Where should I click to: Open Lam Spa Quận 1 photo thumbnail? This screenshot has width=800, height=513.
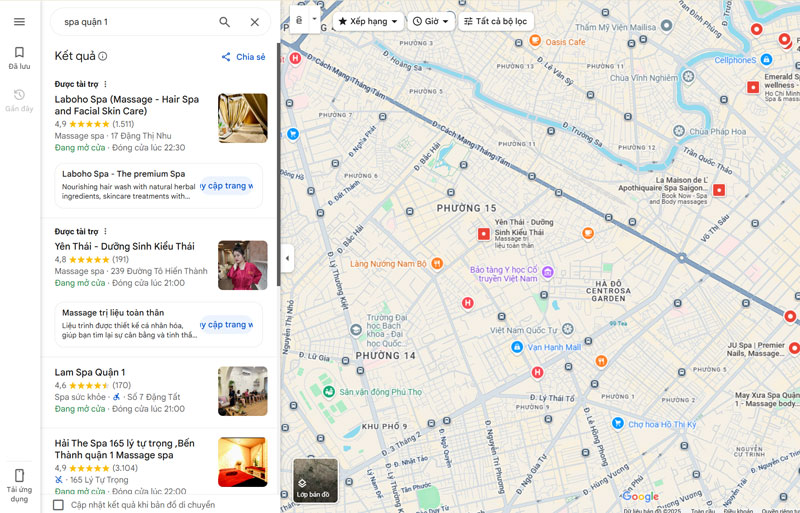[243, 392]
